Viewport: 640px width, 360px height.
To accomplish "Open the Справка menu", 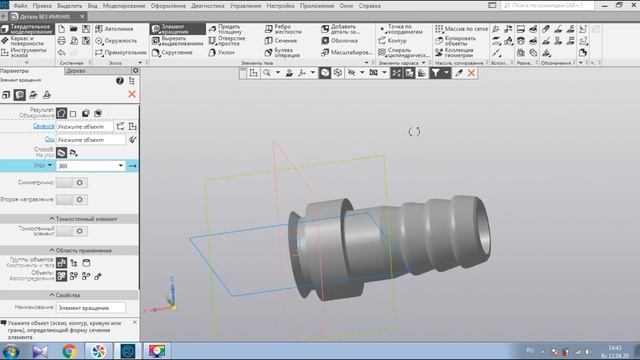I will [x=370, y=6].
